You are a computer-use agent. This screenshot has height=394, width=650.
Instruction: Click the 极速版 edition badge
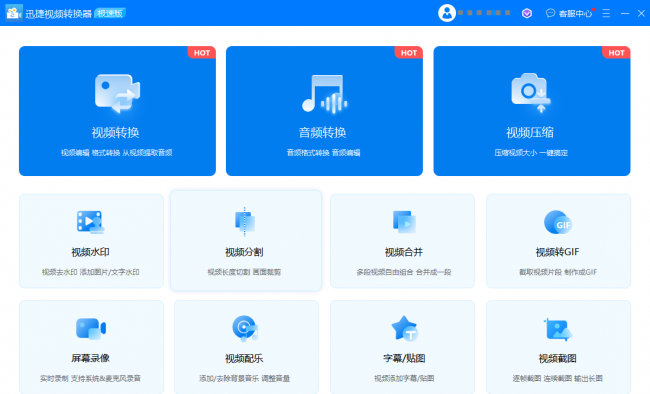[x=110, y=13]
